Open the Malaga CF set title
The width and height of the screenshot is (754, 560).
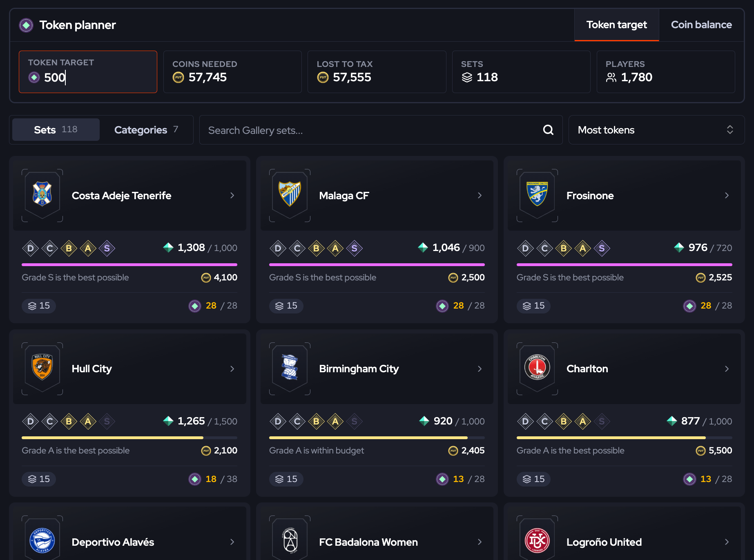[344, 196]
